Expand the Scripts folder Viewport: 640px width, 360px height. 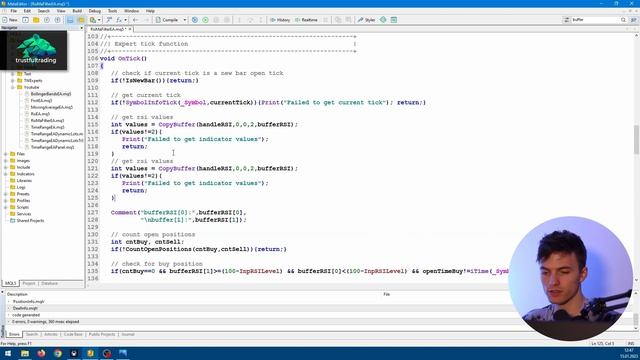tap(6, 207)
